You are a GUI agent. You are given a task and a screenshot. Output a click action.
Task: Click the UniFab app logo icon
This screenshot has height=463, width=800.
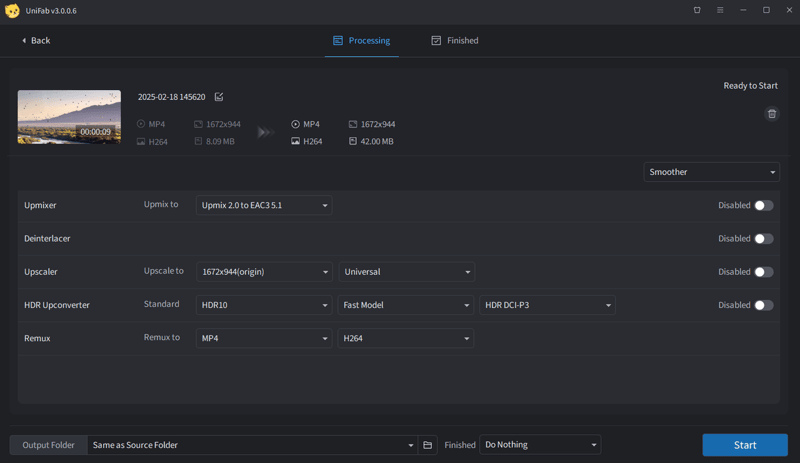tap(12, 10)
